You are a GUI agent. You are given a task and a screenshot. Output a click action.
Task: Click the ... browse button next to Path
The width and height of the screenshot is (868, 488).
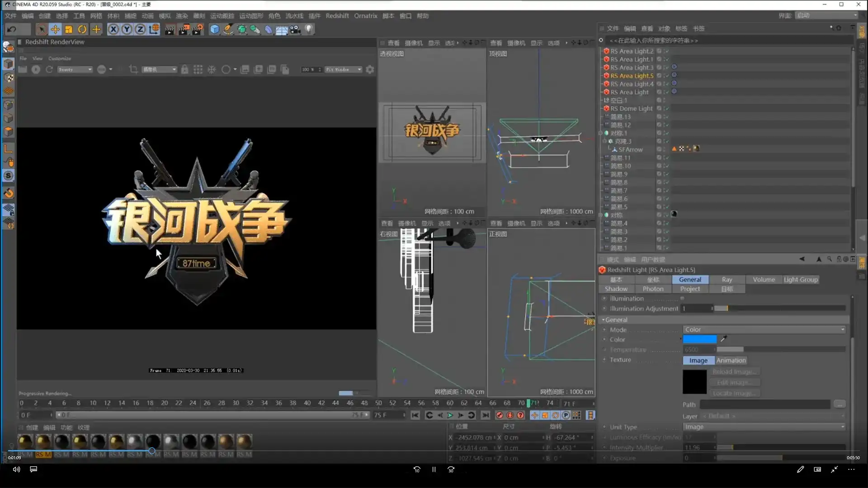pos(840,404)
